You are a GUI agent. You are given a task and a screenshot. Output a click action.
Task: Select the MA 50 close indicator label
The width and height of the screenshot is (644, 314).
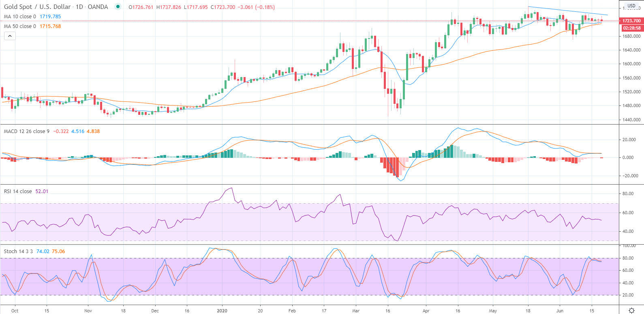click(x=20, y=26)
